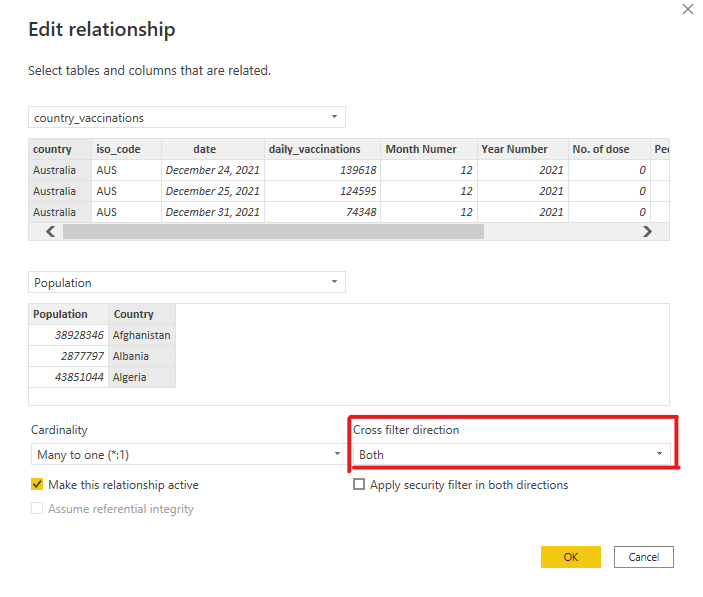Click the December 25, 2021 date cell

point(213,191)
